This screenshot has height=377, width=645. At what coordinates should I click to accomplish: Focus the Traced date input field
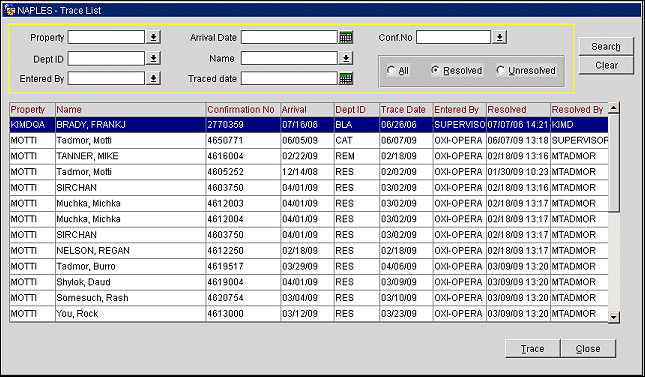289,78
